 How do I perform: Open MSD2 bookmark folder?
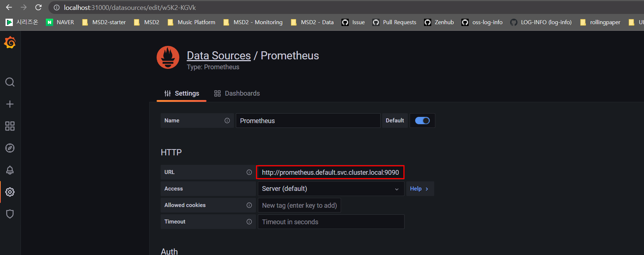[x=147, y=22]
